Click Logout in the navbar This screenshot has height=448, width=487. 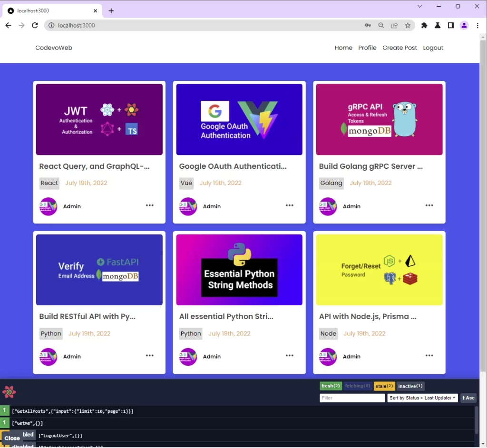pyautogui.click(x=433, y=48)
